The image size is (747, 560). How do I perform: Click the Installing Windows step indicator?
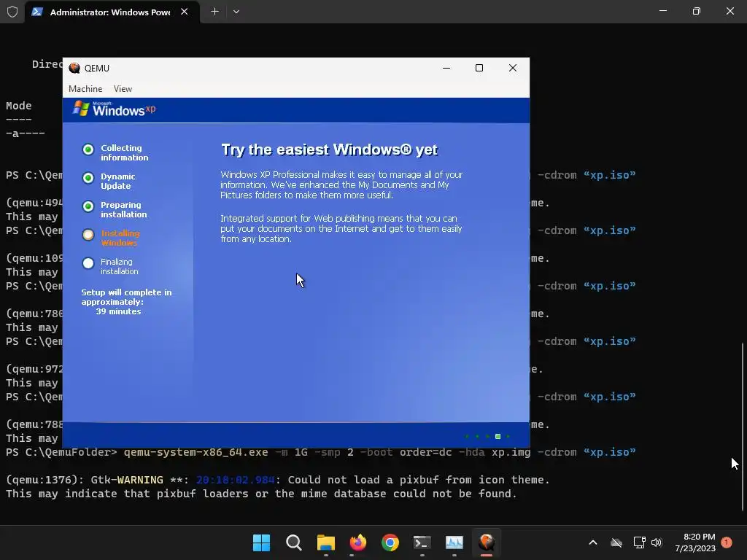88,235
